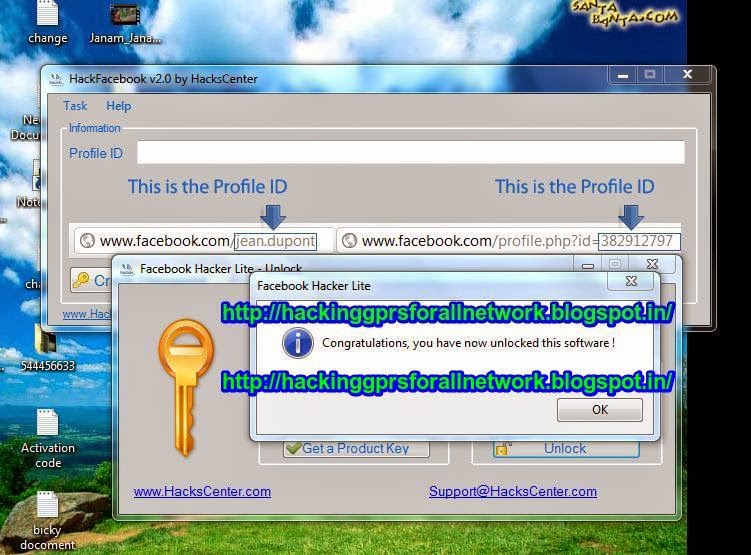Click the large golden key image
This screenshot has height=555, width=751.
pyautogui.click(x=186, y=388)
